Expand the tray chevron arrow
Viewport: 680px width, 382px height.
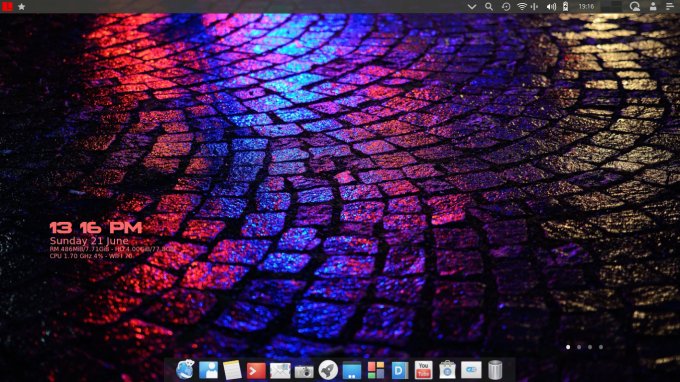coord(472,7)
